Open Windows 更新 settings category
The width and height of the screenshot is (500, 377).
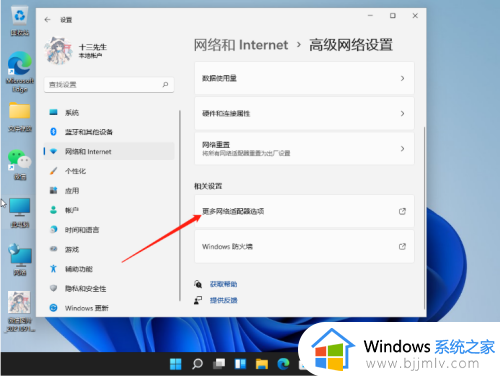(109, 308)
